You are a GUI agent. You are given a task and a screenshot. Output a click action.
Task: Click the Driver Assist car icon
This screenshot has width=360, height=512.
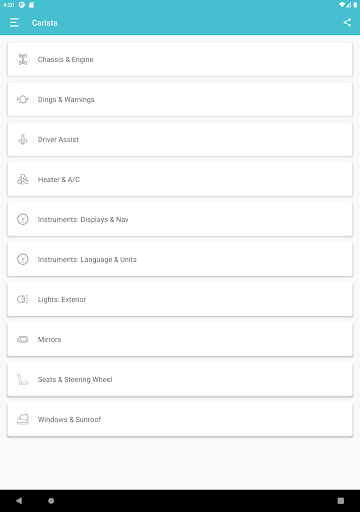23,139
